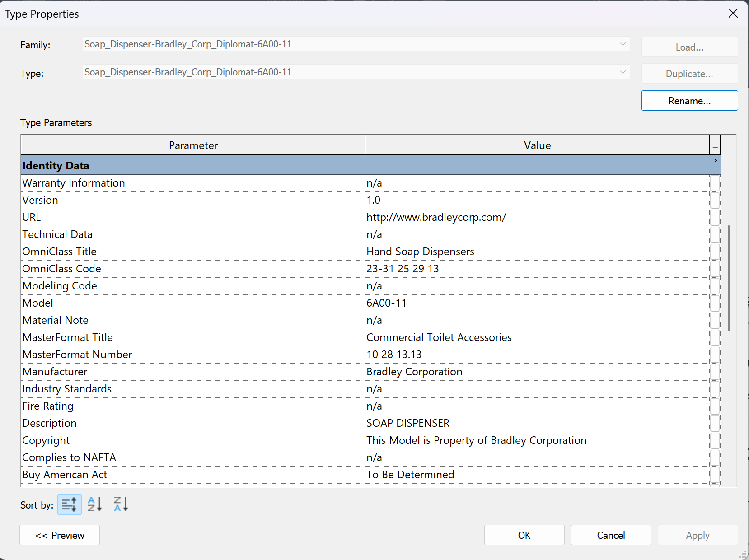Select the Buy American Act parameter name
This screenshot has width=749, height=560.
click(193, 475)
